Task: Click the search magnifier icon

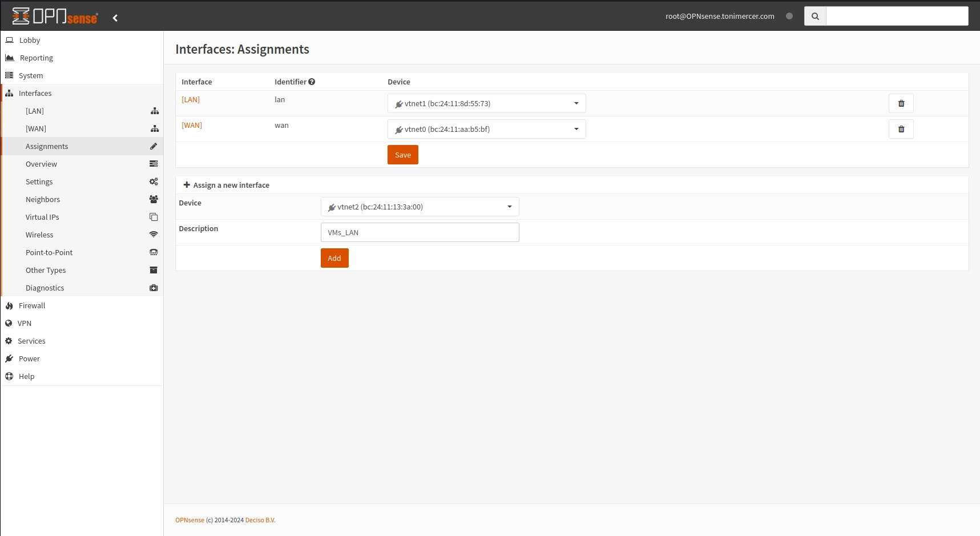Action: 815,16
